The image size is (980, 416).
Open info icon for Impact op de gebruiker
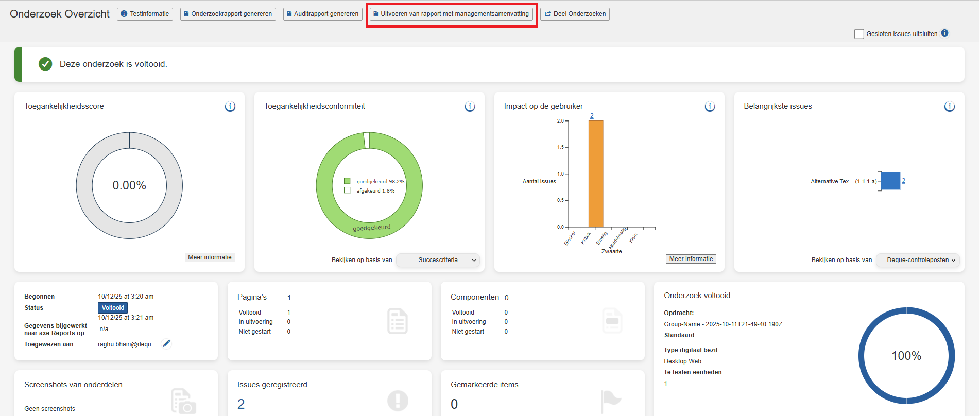[710, 107]
